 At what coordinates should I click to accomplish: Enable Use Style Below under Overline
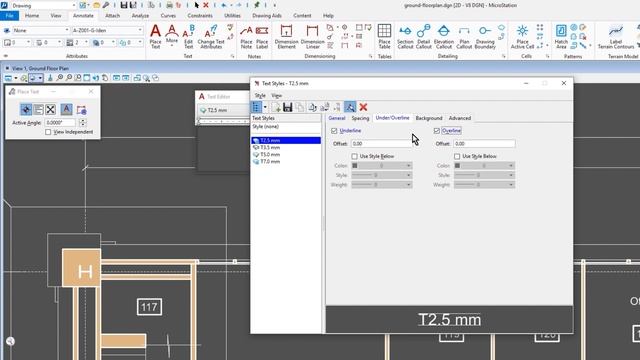coord(457,156)
